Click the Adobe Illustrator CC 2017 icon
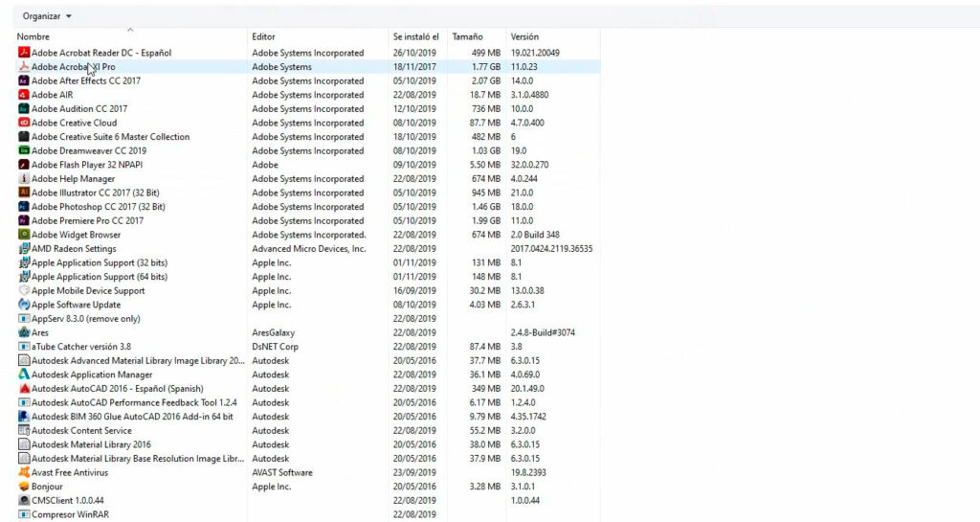Viewport: 980px width, 522px height. [x=24, y=193]
